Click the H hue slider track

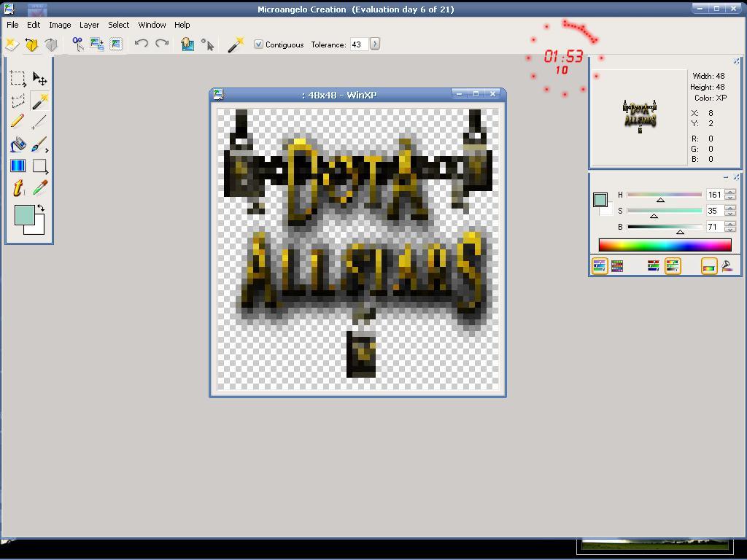665,195
